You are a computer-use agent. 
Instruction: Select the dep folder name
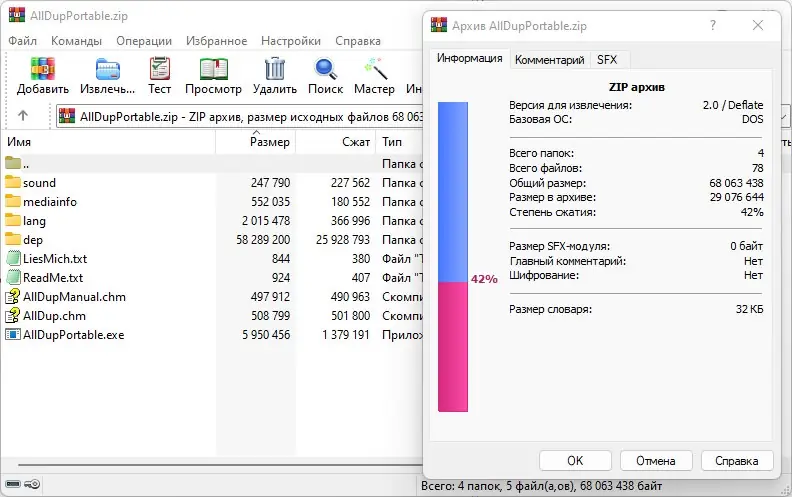tap(33, 240)
